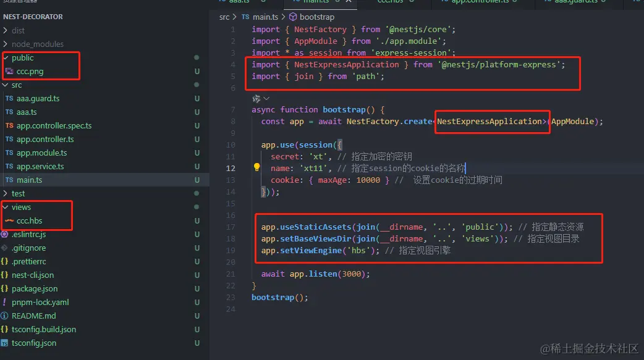
Task: Collapse the views folder
Action: tap(6, 207)
